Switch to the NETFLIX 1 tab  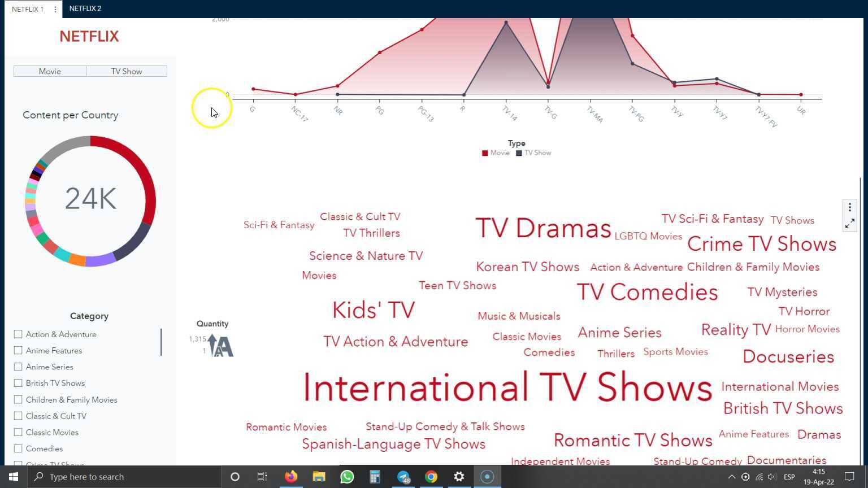(27, 8)
